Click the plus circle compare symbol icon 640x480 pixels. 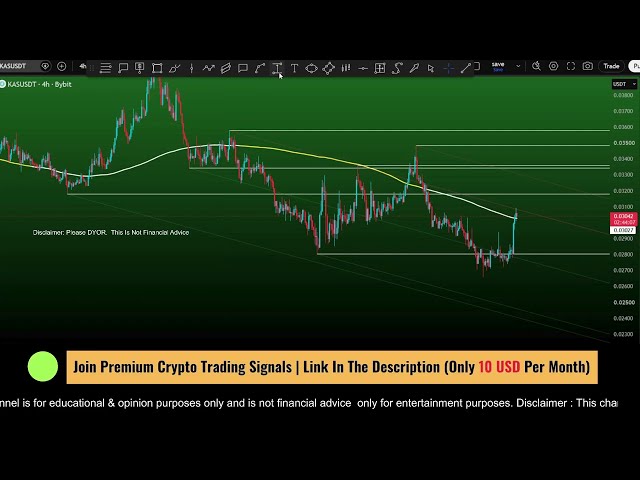[x=62, y=66]
